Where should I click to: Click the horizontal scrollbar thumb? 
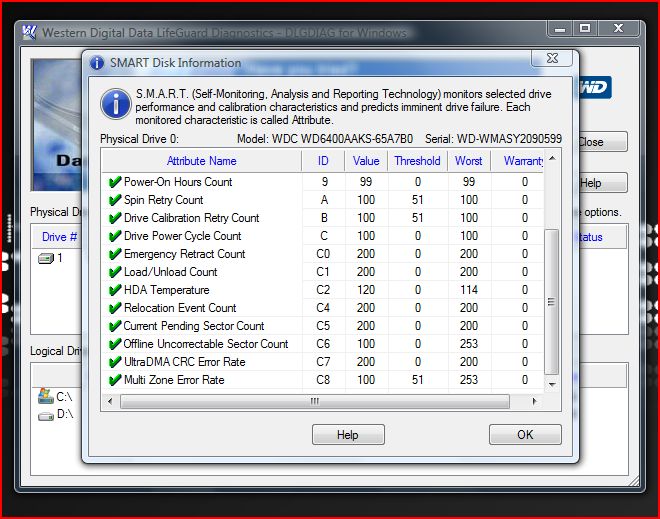pyautogui.click(x=314, y=401)
